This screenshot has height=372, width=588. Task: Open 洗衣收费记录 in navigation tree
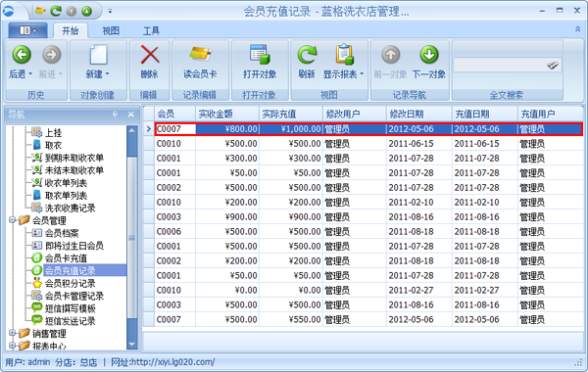coord(70,208)
